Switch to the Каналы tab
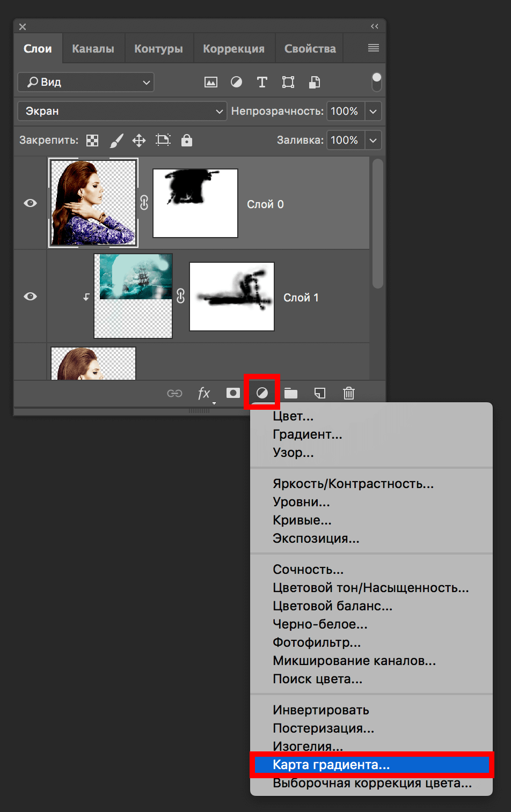Image resolution: width=511 pixels, height=812 pixels. (x=93, y=49)
